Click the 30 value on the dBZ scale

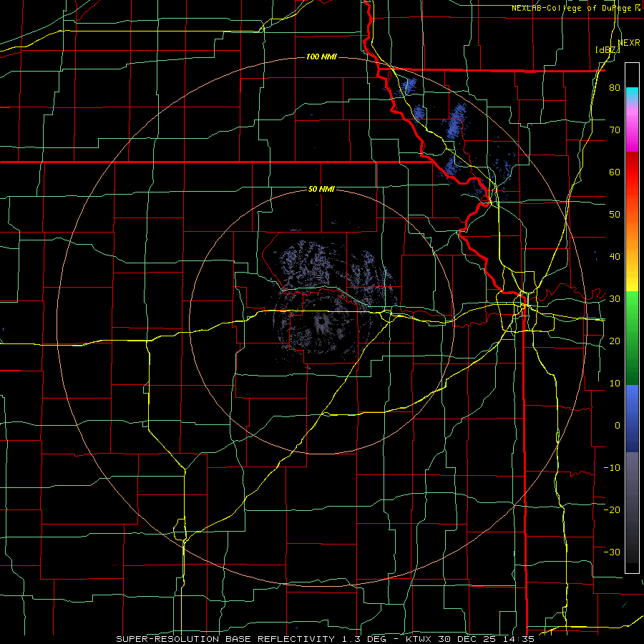pyautogui.click(x=615, y=299)
